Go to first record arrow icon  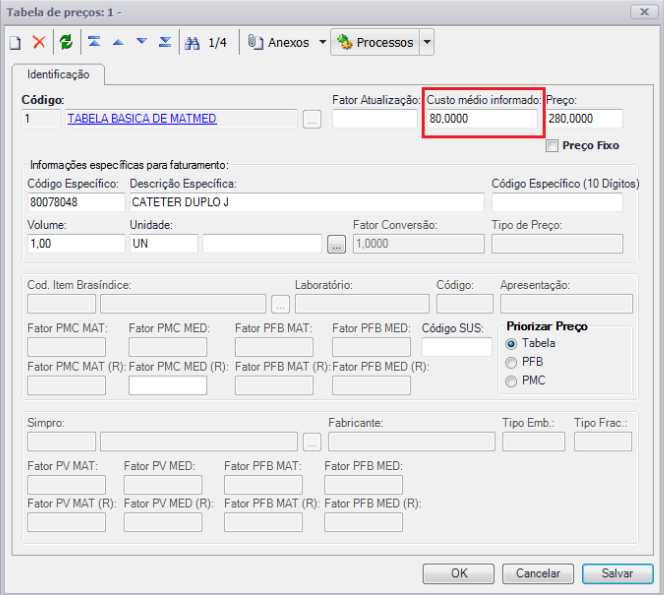[94, 42]
